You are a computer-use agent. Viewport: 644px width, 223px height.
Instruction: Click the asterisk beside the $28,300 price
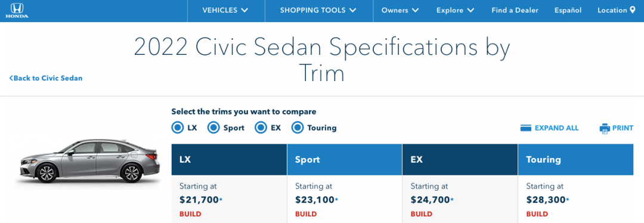(568, 200)
